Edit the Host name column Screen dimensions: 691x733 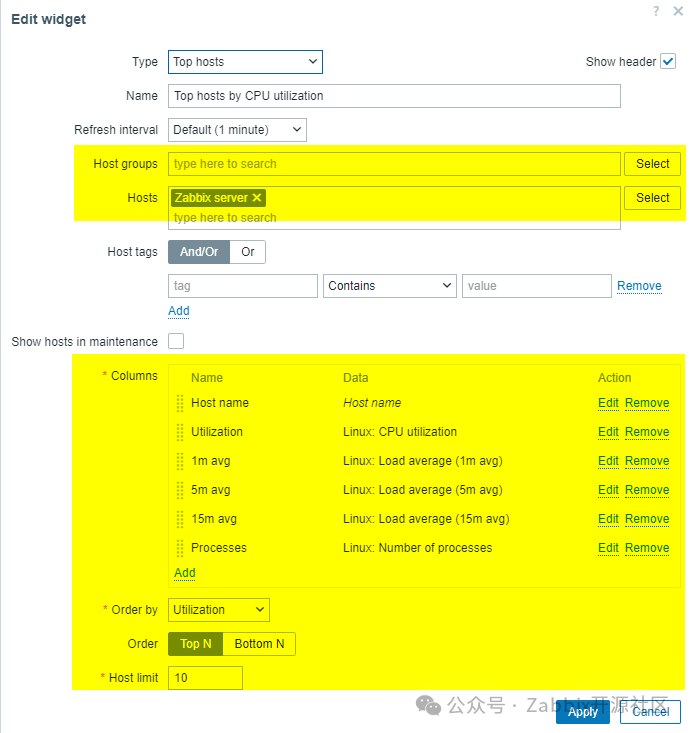[608, 403]
